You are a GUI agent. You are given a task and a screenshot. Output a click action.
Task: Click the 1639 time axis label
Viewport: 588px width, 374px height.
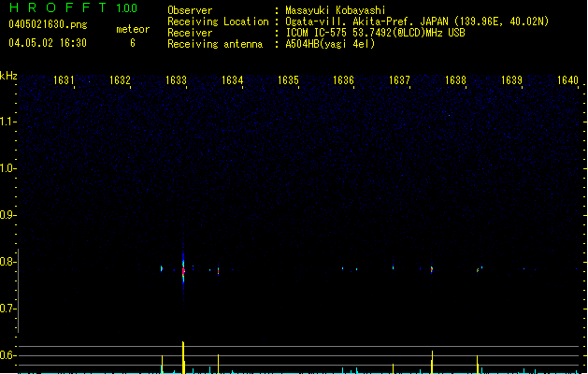point(511,80)
